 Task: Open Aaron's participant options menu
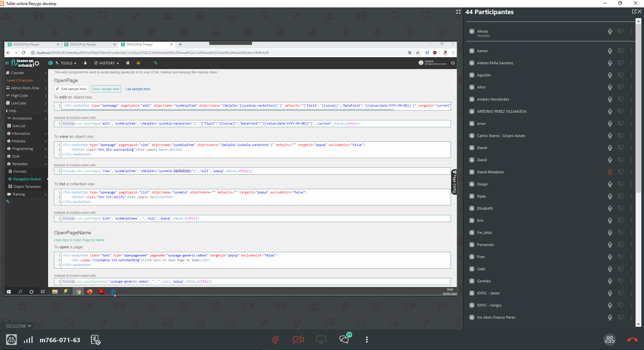coord(632,51)
